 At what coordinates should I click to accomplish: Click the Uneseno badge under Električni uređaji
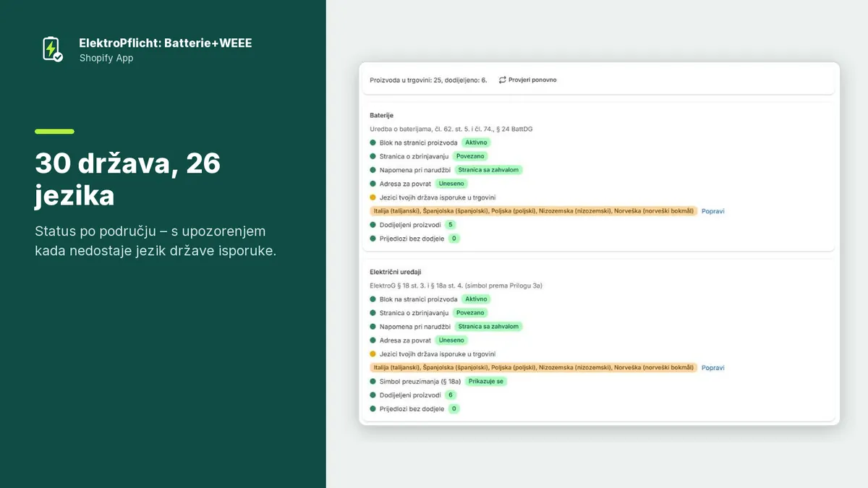click(451, 341)
